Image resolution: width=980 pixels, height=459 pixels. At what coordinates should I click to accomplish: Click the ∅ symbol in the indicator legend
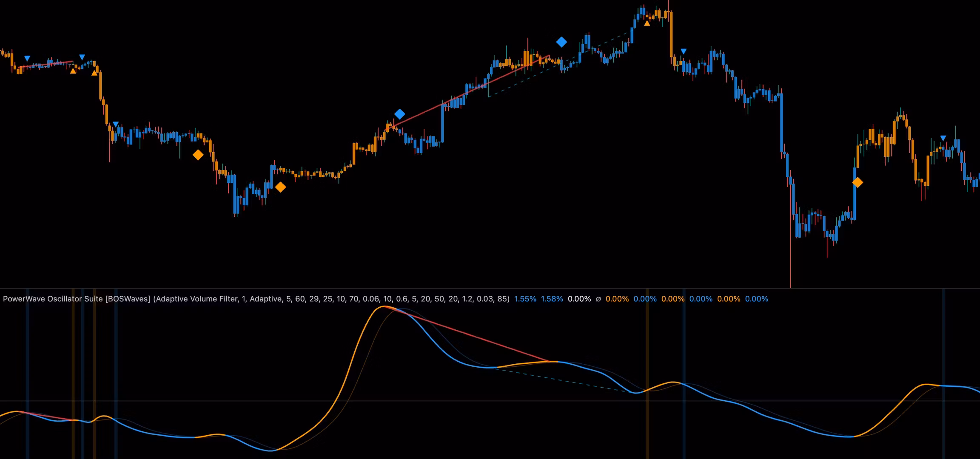coord(598,299)
